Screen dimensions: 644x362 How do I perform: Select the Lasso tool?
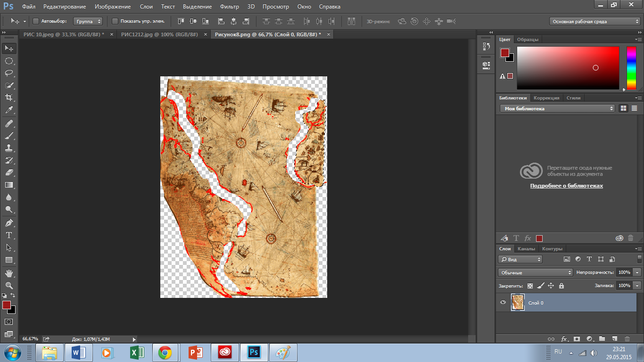[x=9, y=73]
